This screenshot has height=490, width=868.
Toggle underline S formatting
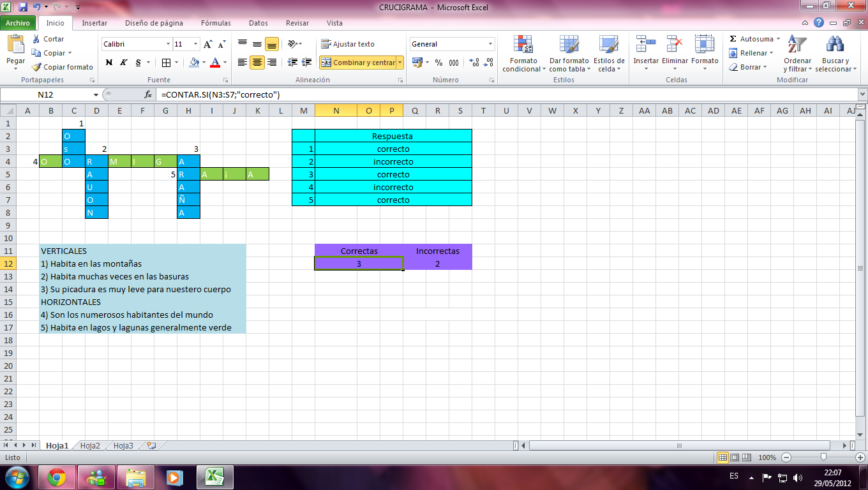[138, 63]
